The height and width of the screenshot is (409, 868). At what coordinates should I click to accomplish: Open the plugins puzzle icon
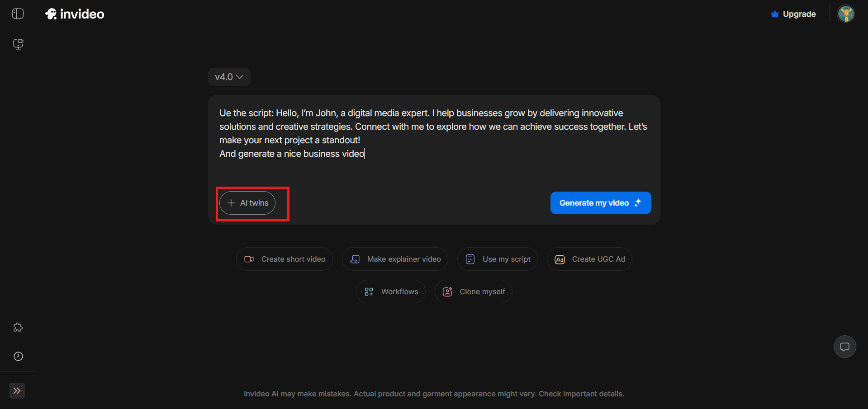pos(18,327)
